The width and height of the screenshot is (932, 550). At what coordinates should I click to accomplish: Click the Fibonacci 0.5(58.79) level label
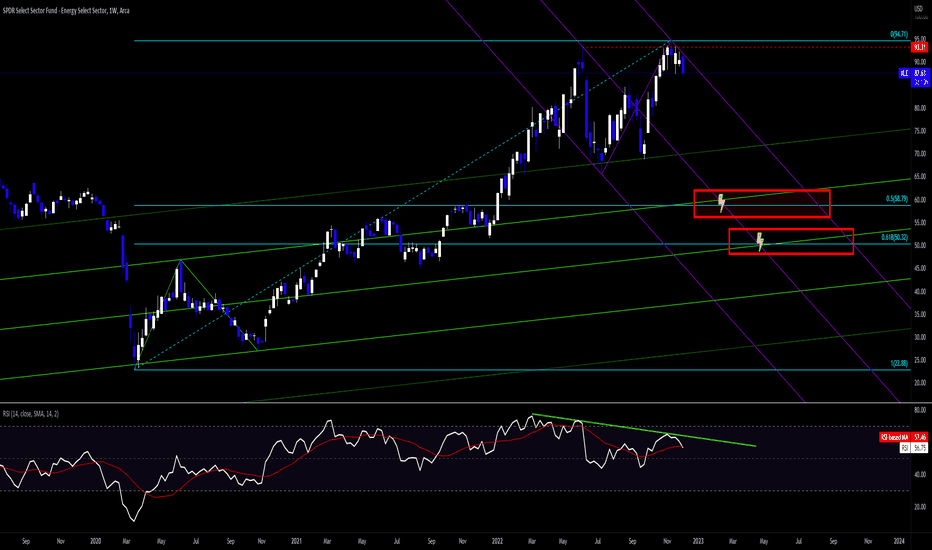coord(897,199)
